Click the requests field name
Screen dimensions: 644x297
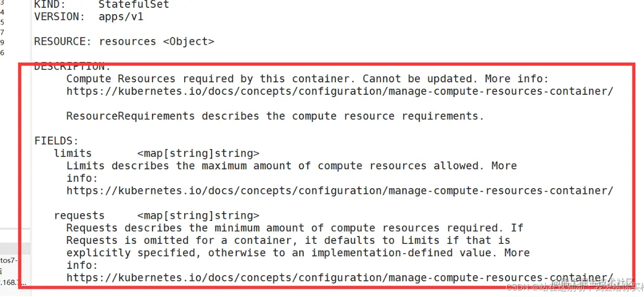tap(79, 216)
